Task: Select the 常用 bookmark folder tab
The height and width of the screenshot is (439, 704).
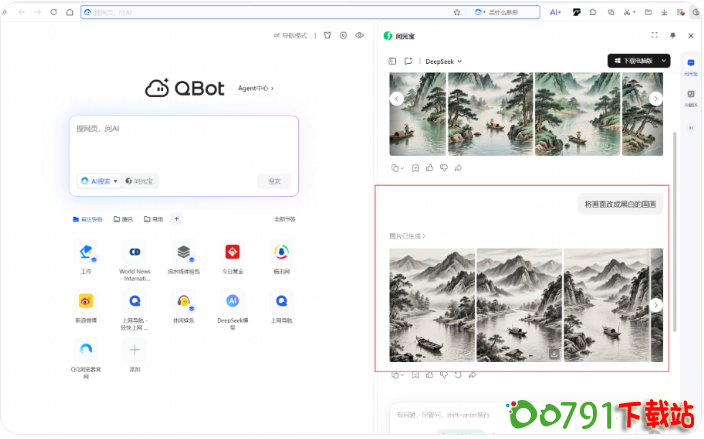Action: pos(153,219)
